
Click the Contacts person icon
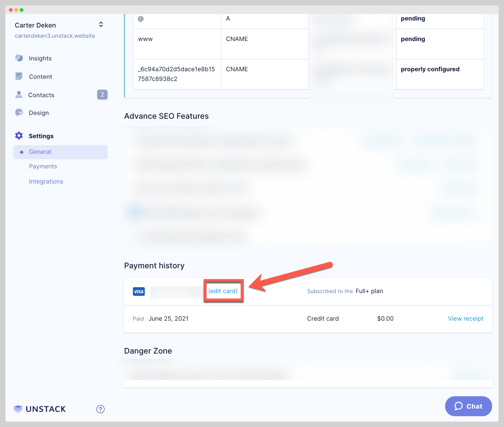[19, 95]
